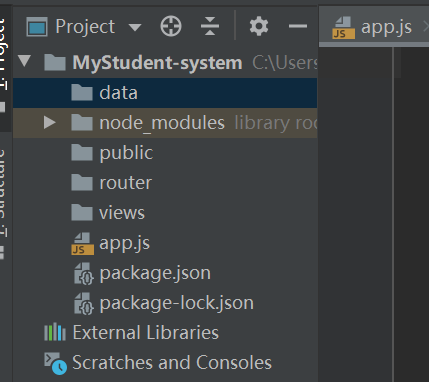Click the locate/select opened file target icon
The image size is (429, 382).
point(171,26)
